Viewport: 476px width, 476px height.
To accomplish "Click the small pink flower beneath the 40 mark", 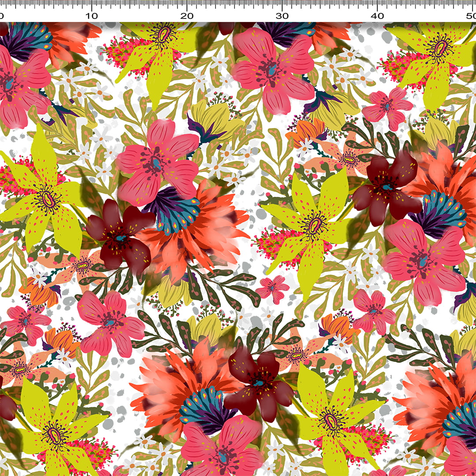I will click(x=388, y=107).
